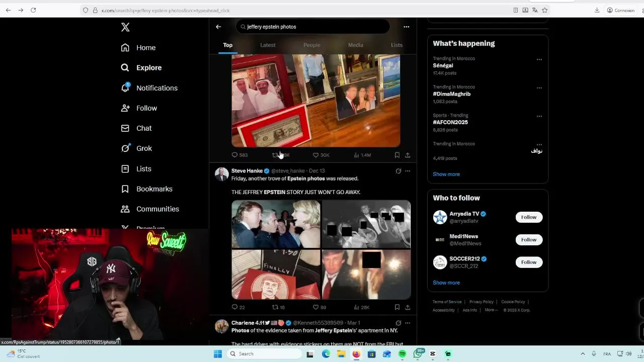Repost Steve Hanke's post with 16 reposts
Image resolution: width=644 pixels, height=362 pixels.
(279, 307)
